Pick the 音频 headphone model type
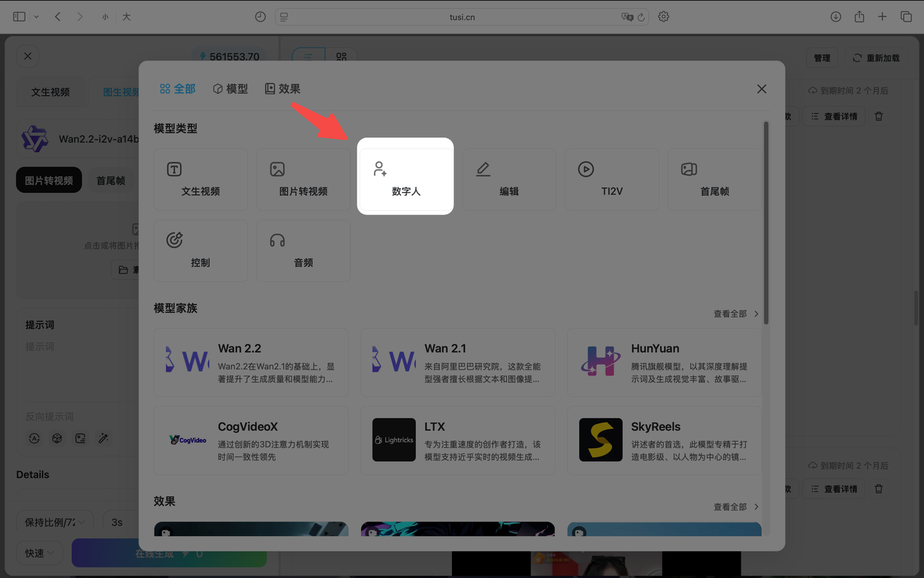This screenshot has height=578, width=924. (x=303, y=250)
